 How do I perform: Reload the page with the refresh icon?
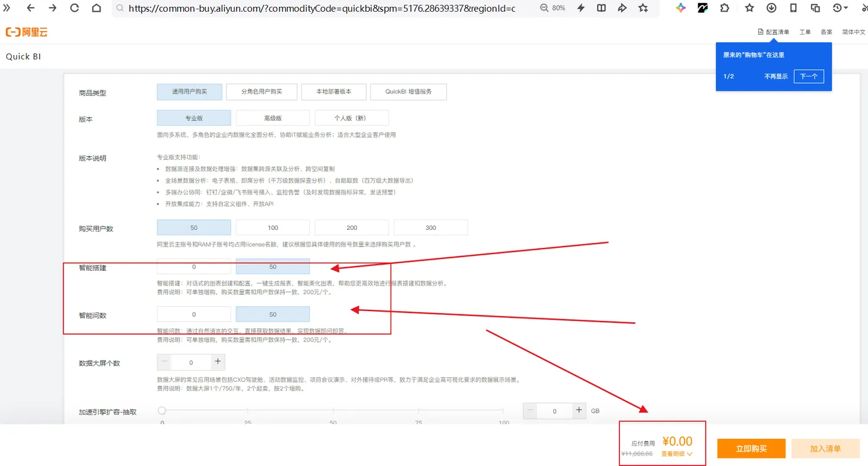74,8
